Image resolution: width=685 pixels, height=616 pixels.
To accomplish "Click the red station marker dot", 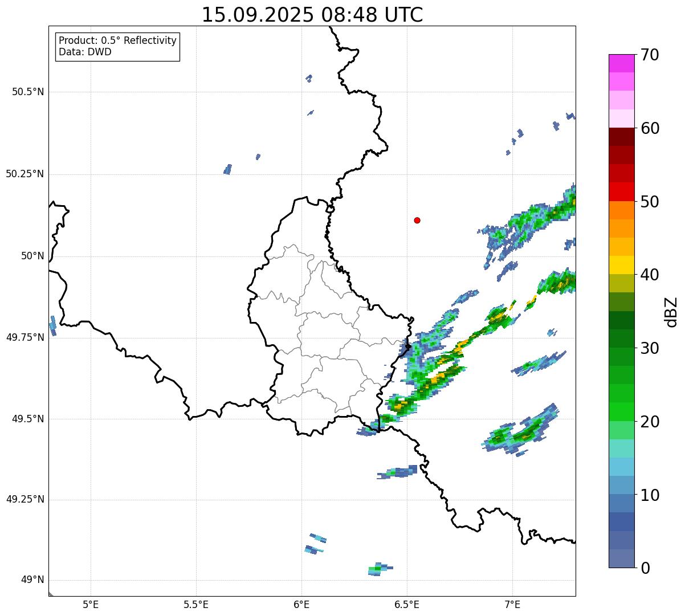I will tap(417, 220).
